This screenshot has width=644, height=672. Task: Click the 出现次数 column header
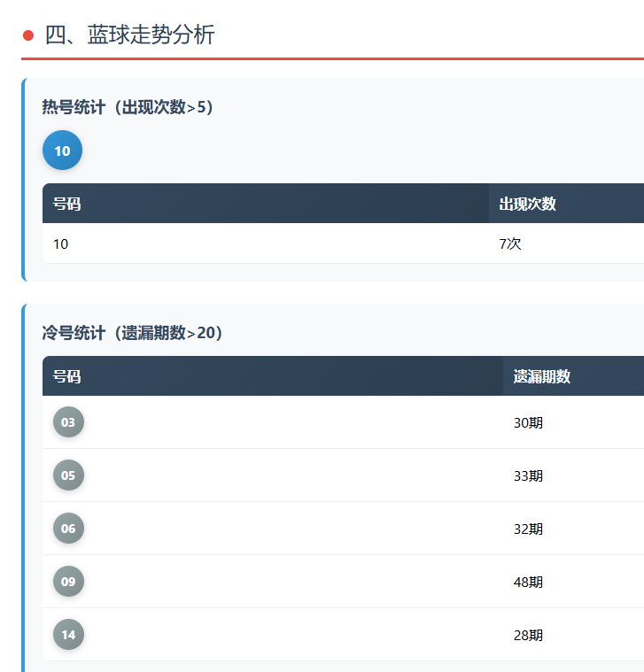[x=527, y=204]
